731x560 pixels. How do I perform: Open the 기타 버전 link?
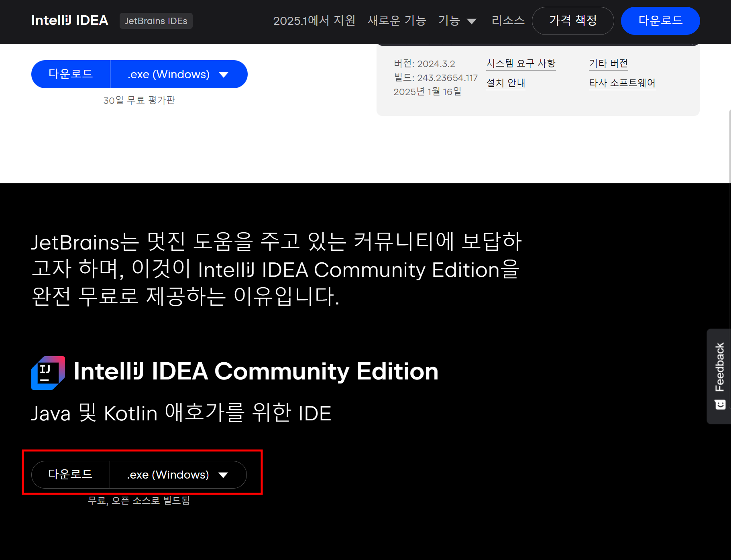click(x=608, y=63)
